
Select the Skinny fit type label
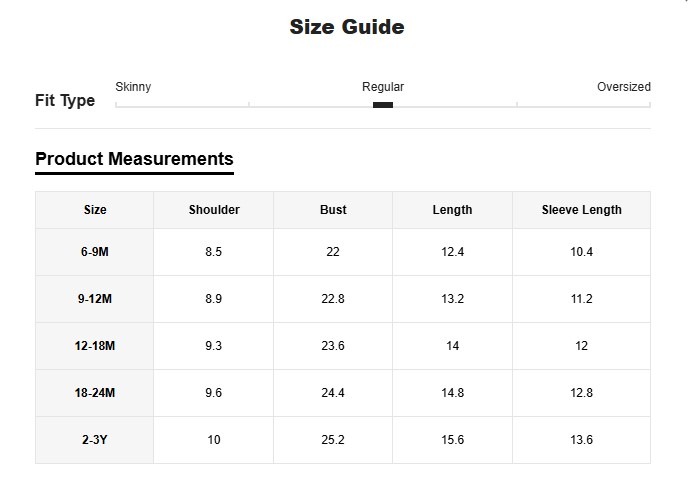(133, 87)
